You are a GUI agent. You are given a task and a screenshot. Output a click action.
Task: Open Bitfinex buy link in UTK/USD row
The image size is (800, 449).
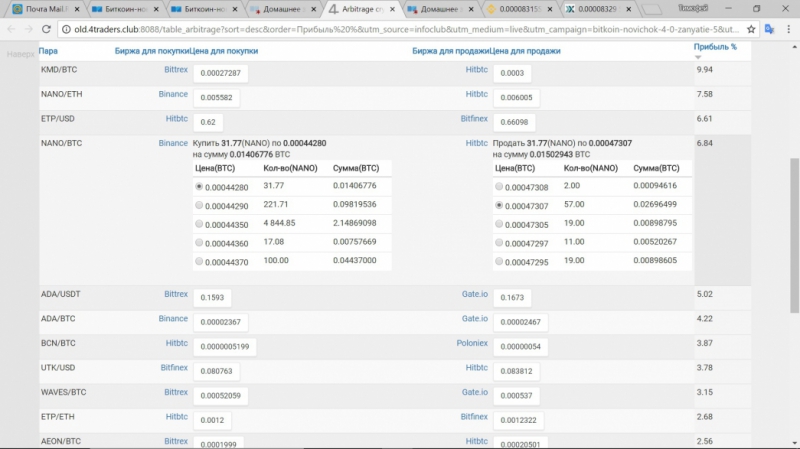tap(174, 367)
